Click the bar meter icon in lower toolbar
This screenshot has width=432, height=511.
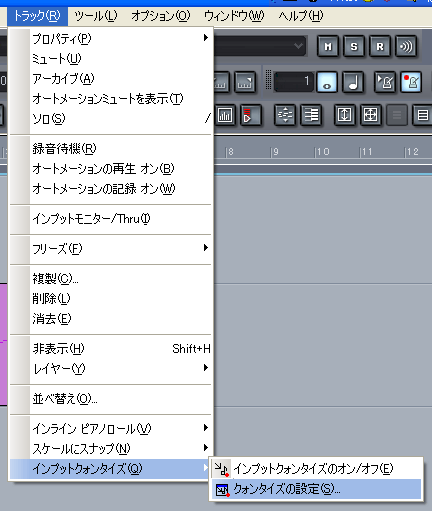[x=225, y=115]
